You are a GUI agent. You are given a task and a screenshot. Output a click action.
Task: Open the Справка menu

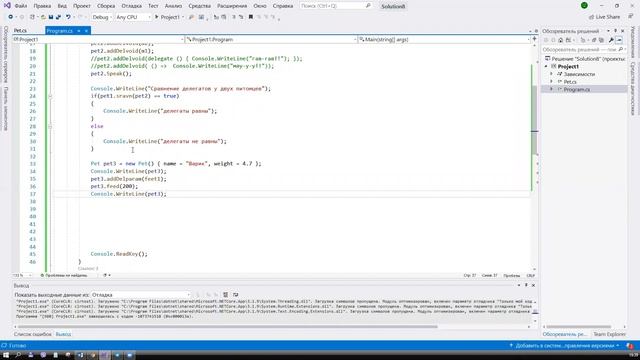click(x=283, y=6)
